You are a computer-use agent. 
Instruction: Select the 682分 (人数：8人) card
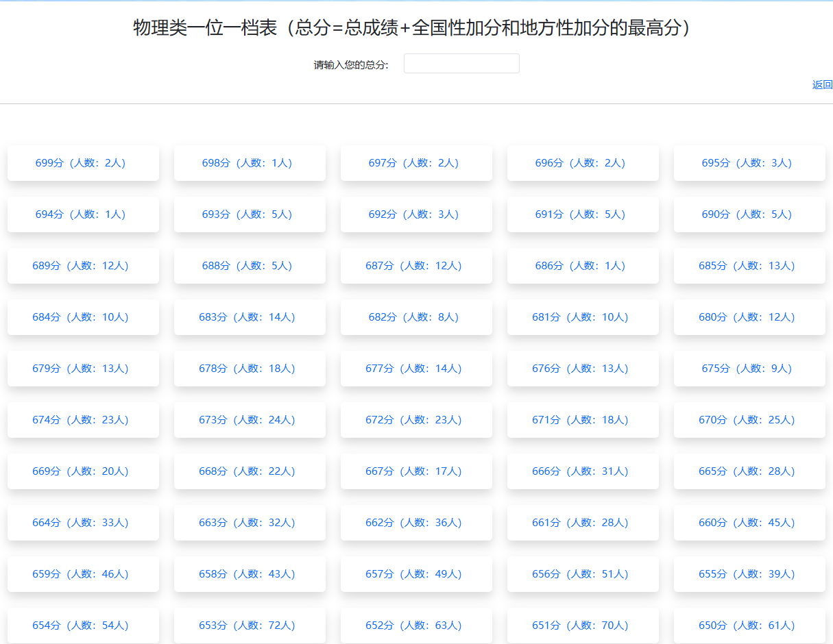(x=416, y=317)
